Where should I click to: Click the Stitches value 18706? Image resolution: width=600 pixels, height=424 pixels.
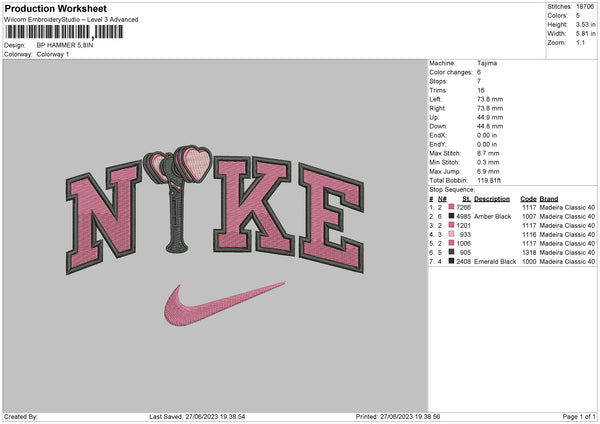(x=585, y=7)
